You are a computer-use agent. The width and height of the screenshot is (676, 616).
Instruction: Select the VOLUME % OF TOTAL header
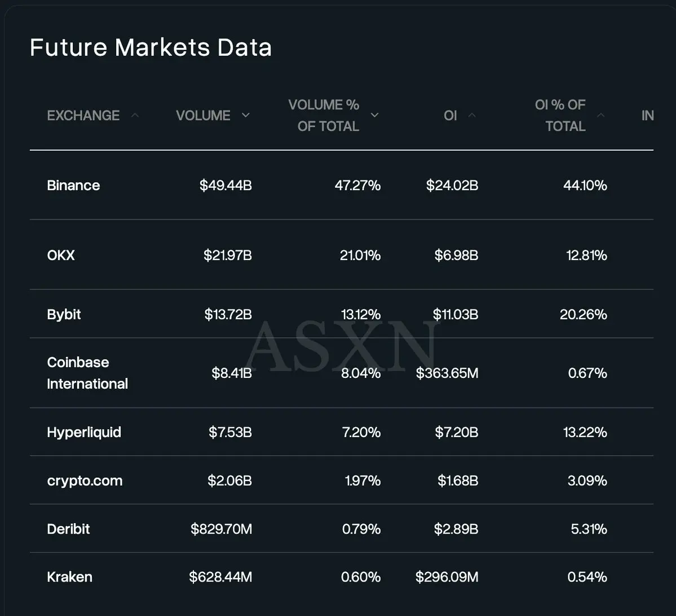324,116
